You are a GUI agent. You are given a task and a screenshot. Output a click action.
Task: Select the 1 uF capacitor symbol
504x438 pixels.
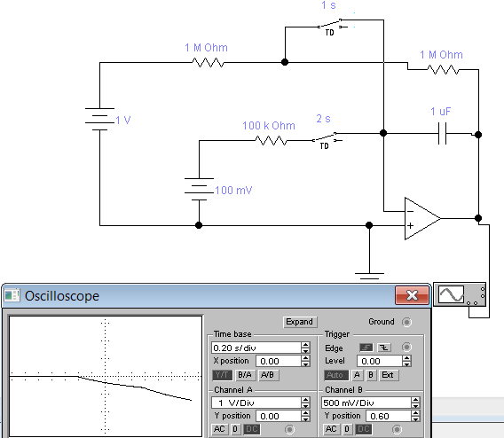442,133
